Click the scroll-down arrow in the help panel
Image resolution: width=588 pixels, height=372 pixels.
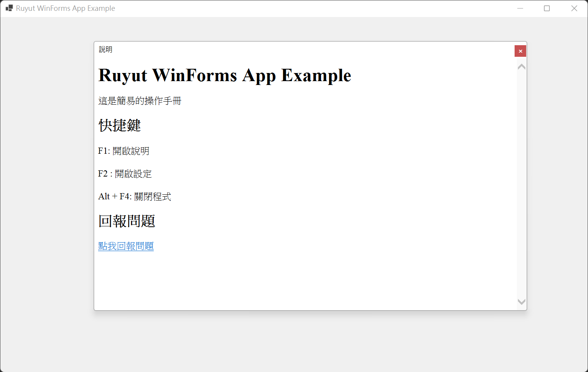(522, 302)
